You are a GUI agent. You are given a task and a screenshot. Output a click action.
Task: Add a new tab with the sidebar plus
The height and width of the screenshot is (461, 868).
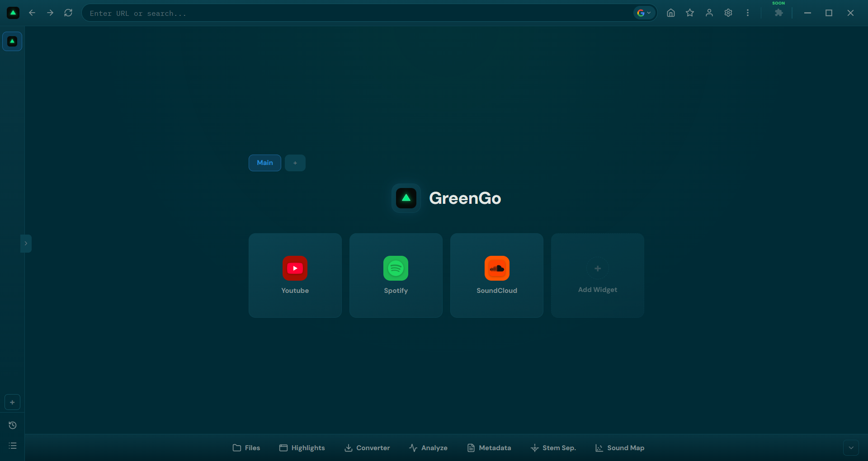point(12,402)
